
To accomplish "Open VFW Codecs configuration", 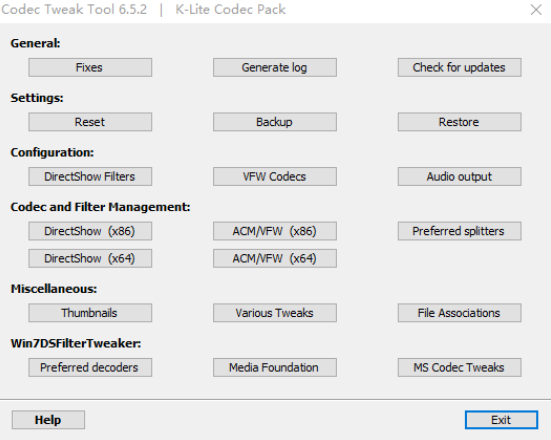I will coord(275,176).
